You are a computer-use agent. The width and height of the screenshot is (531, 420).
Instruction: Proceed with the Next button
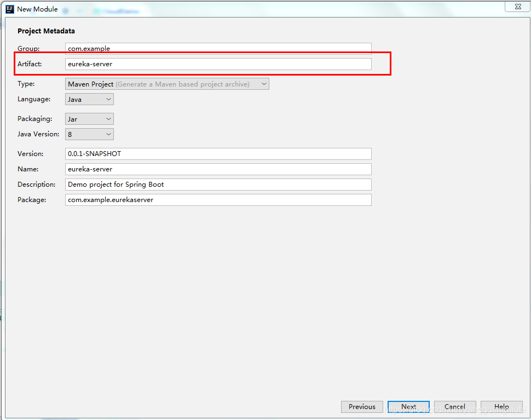point(408,407)
